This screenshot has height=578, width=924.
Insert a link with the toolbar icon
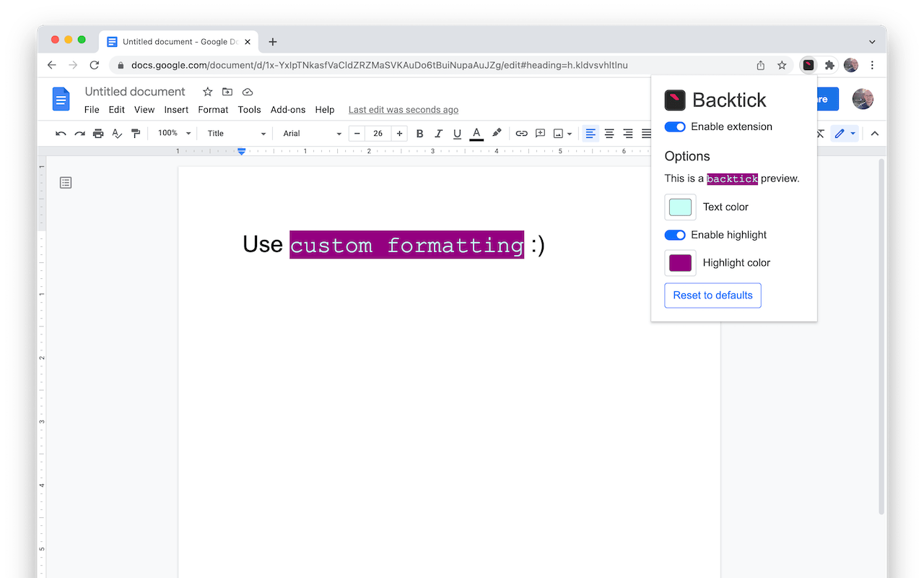point(521,134)
